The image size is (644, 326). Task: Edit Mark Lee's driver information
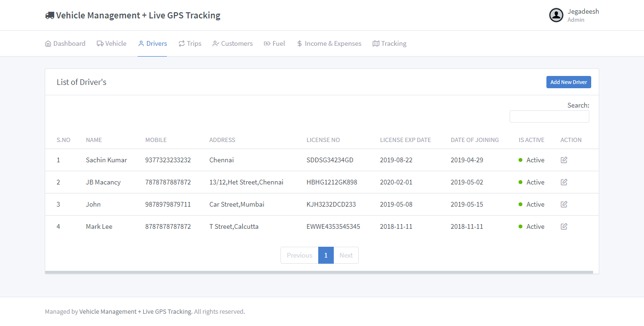tap(564, 226)
